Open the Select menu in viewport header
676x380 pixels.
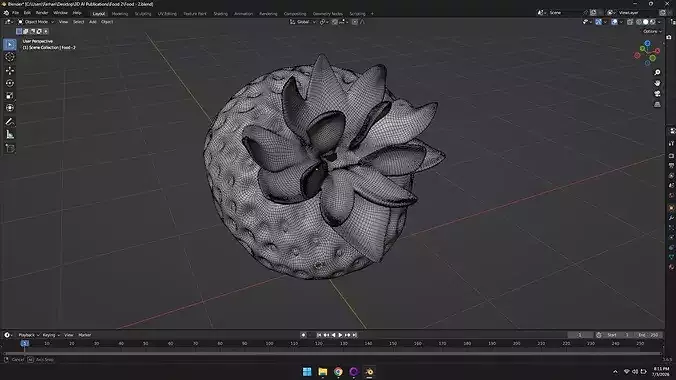point(78,22)
